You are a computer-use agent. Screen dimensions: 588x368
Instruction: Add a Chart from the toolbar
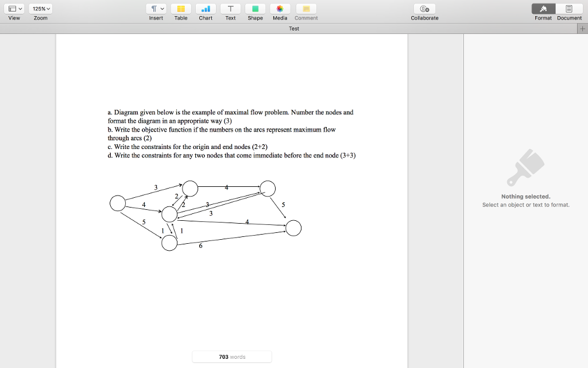206,9
